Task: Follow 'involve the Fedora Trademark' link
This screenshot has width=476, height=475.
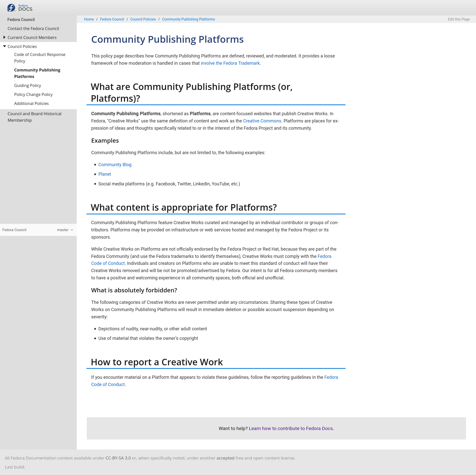Action: (x=230, y=63)
